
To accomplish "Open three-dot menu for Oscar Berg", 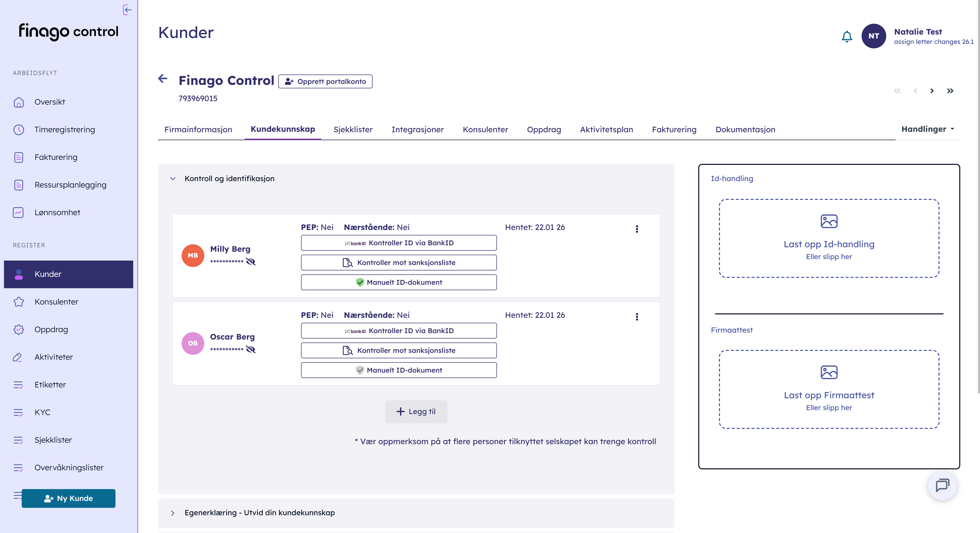I will click(x=637, y=317).
